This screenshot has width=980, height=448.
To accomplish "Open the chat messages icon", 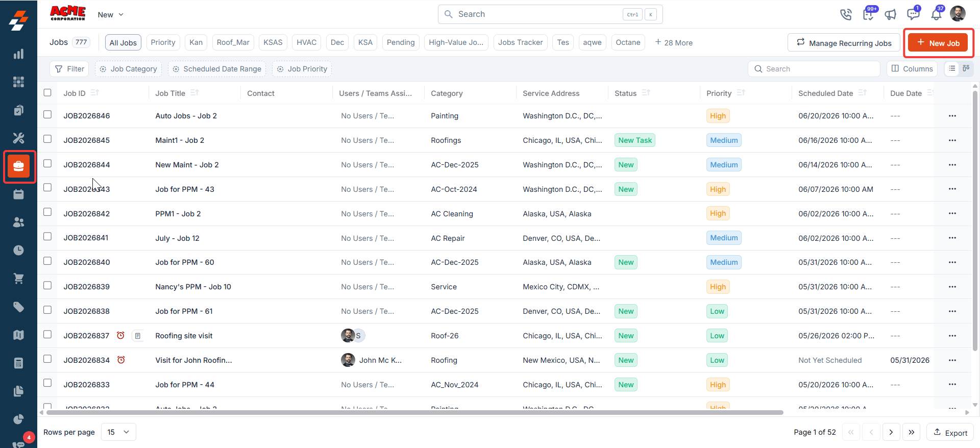I will point(913,14).
